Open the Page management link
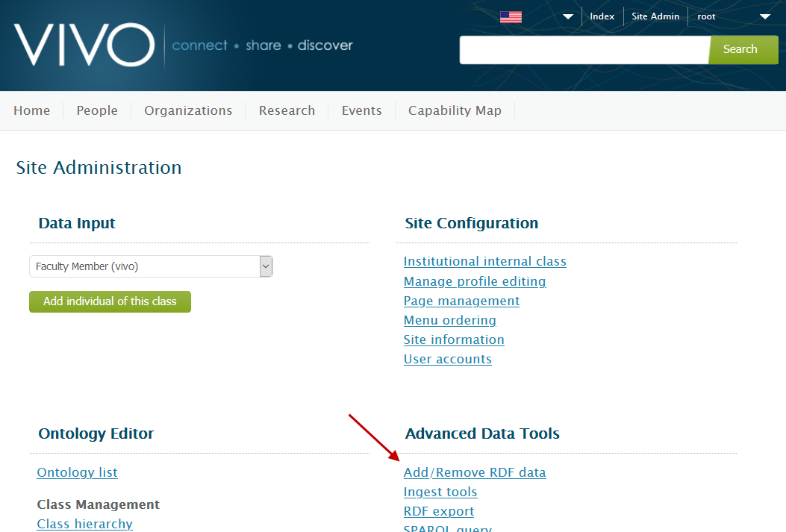 (x=462, y=301)
